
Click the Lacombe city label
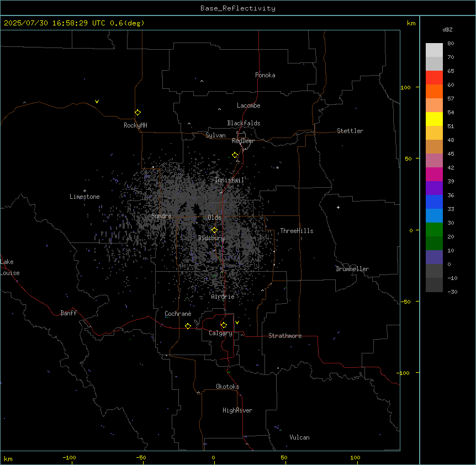[x=248, y=105]
